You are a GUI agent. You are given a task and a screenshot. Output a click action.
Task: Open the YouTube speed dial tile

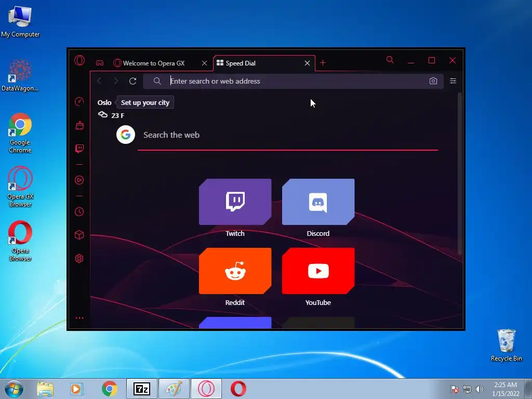[318, 271]
